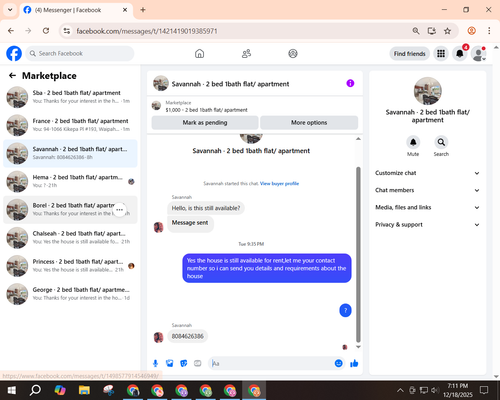Click the taskbar clock showing 7:11 PM
Viewport: 500px width, 400px height.
tap(457, 390)
